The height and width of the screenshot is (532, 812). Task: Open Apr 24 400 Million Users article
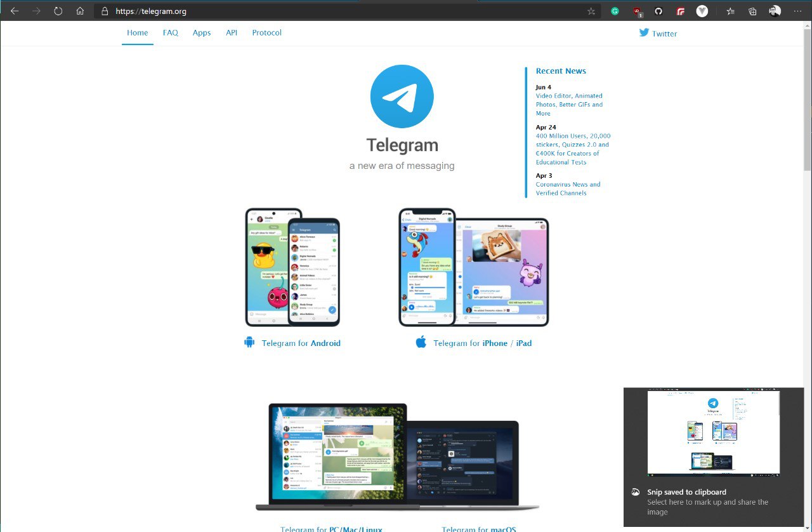click(573, 149)
